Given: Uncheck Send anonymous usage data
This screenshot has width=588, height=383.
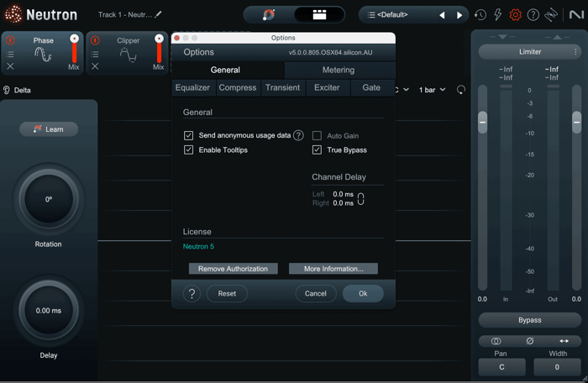Looking at the screenshot, I should click(189, 135).
